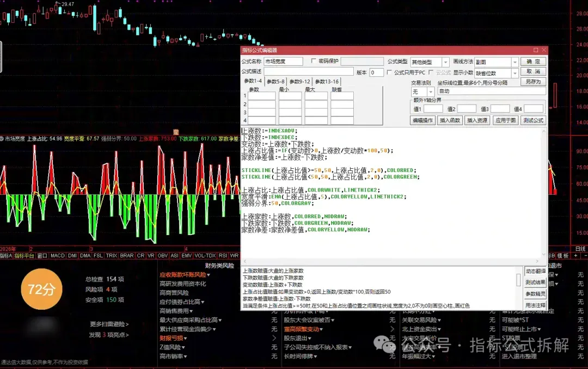Click the 另存为 save-as button
The image size is (588, 369).
click(533, 82)
